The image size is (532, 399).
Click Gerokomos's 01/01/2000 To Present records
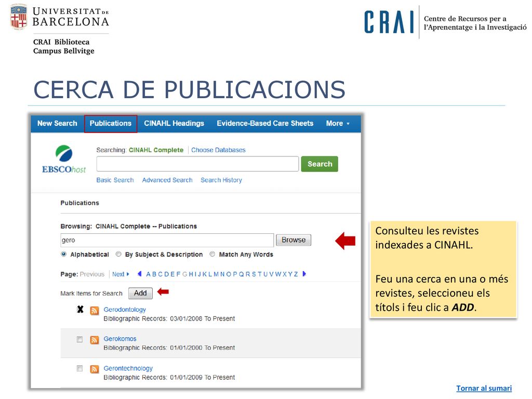(x=202, y=348)
